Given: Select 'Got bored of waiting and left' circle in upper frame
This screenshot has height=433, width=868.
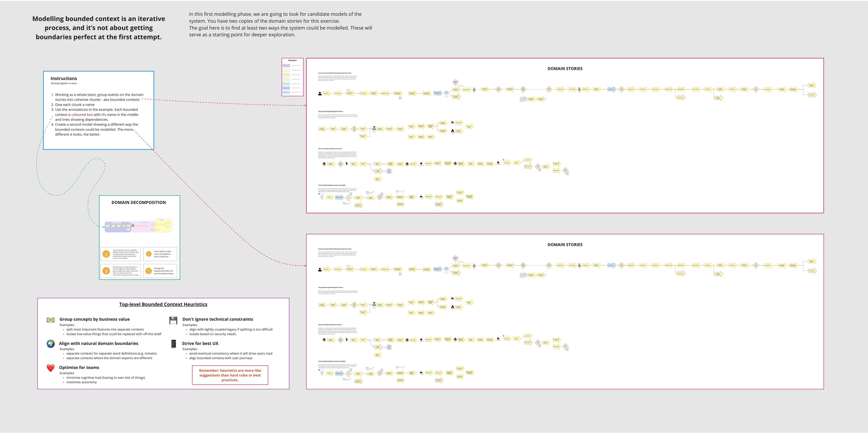Looking at the screenshot, I should pos(456,82).
